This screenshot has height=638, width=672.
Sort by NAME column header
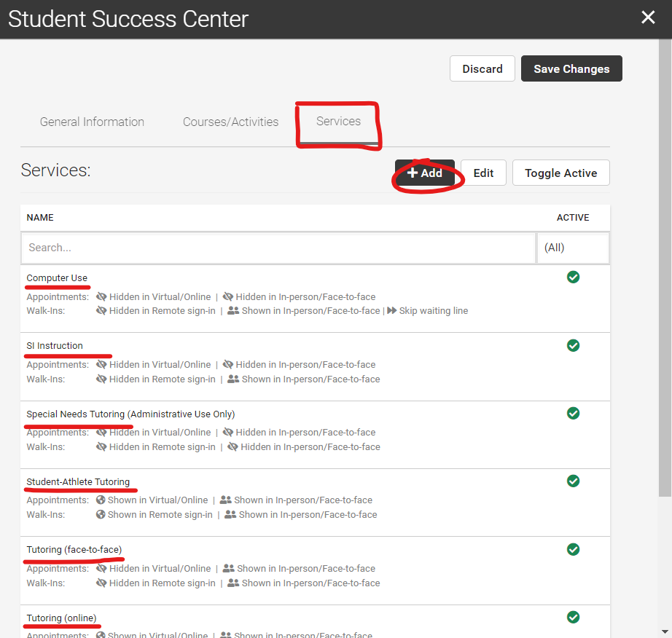point(40,218)
